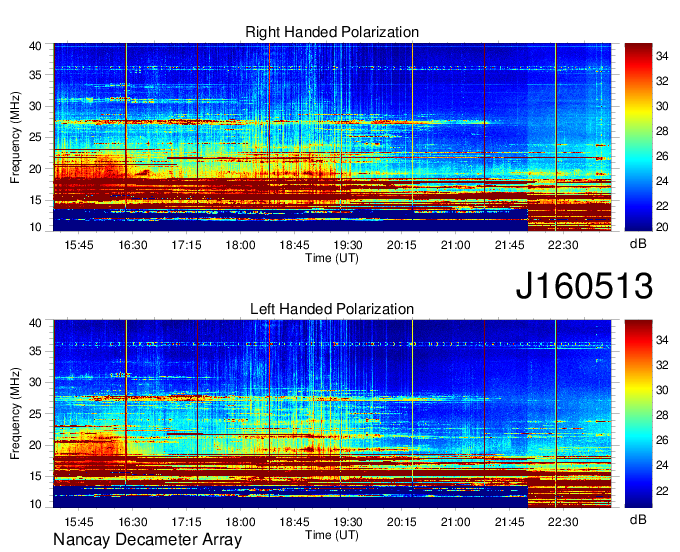Click the Right Handed Polarization spectrogram image
This screenshot has height=552, width=680.
coord(332,137)
